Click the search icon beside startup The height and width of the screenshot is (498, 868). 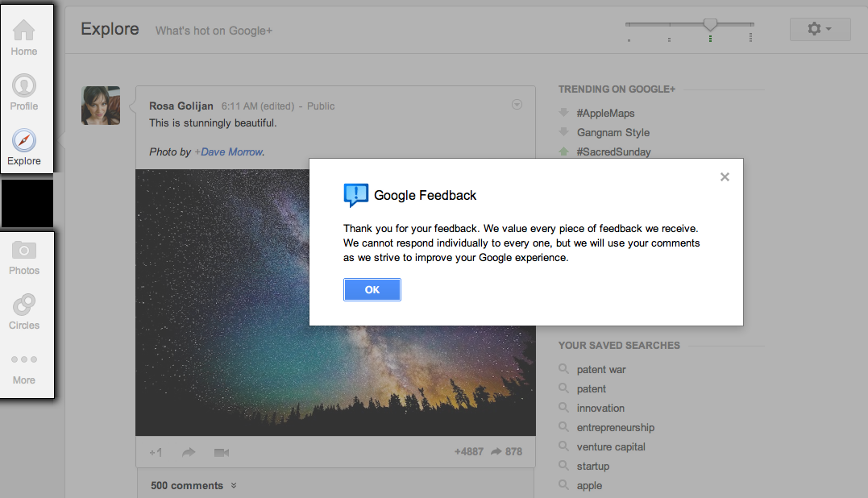point(563,465)
